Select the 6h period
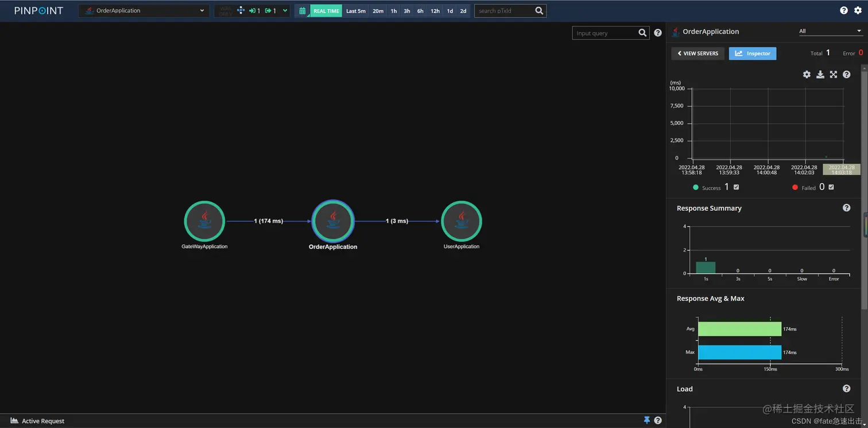 pos(420,10)
